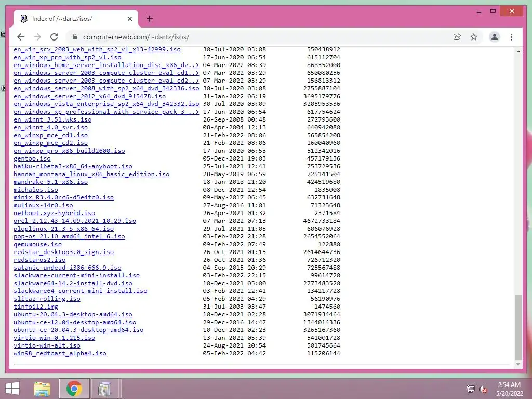Go back using the browser back arrow
The height and width of the screenshot is (399, 532).
point(21,37)
